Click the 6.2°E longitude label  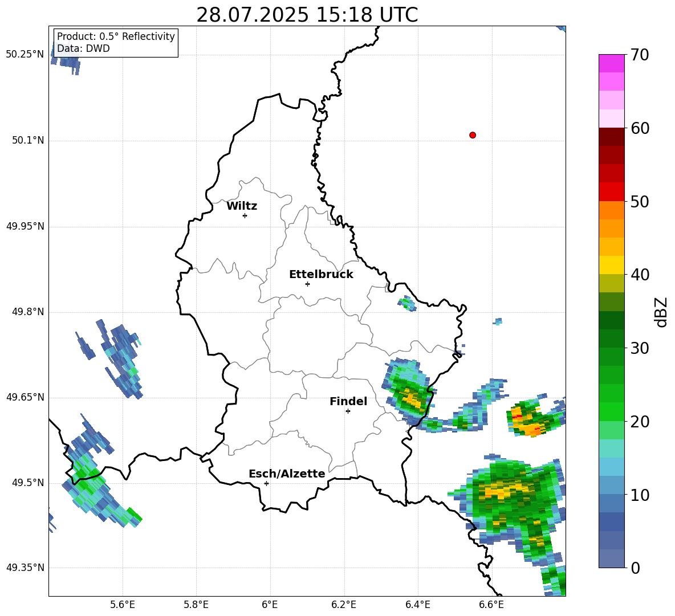344,605
